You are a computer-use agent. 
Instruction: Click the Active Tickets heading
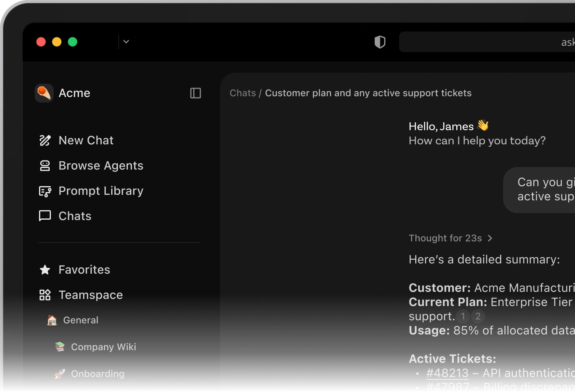pyautogui.click(x=452, y=359)
